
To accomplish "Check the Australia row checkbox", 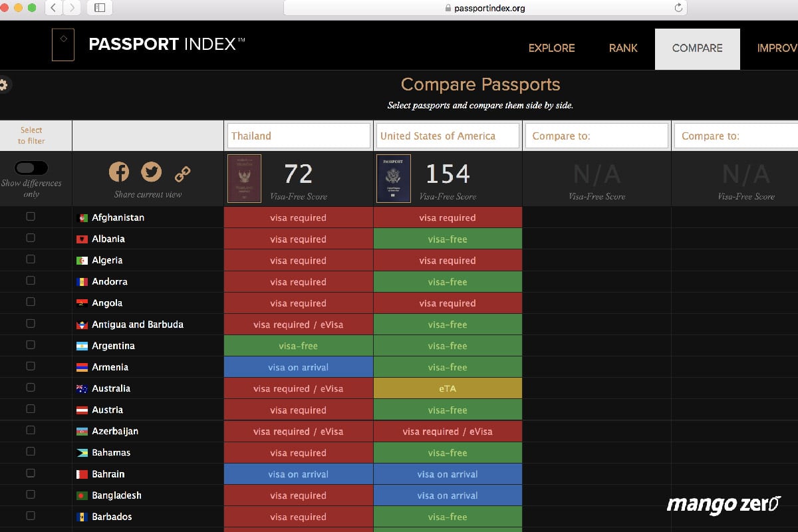I will click(31, 388).
